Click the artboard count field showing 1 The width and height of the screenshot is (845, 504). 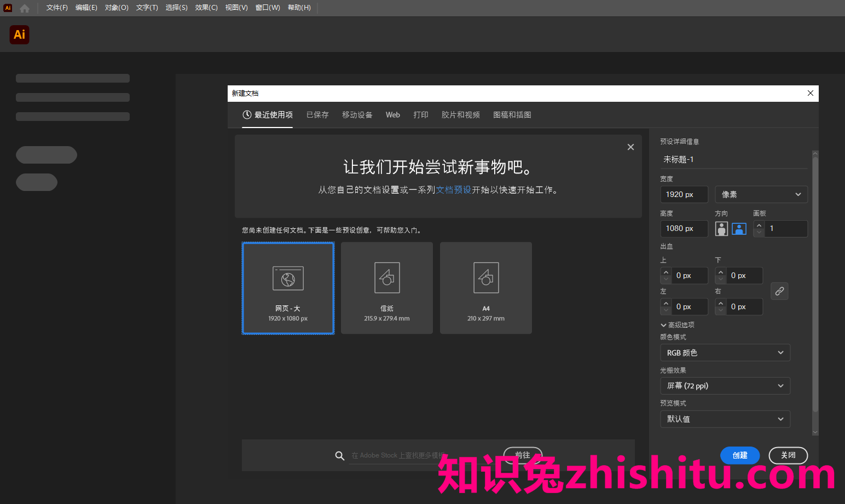[x=786, y=229]
